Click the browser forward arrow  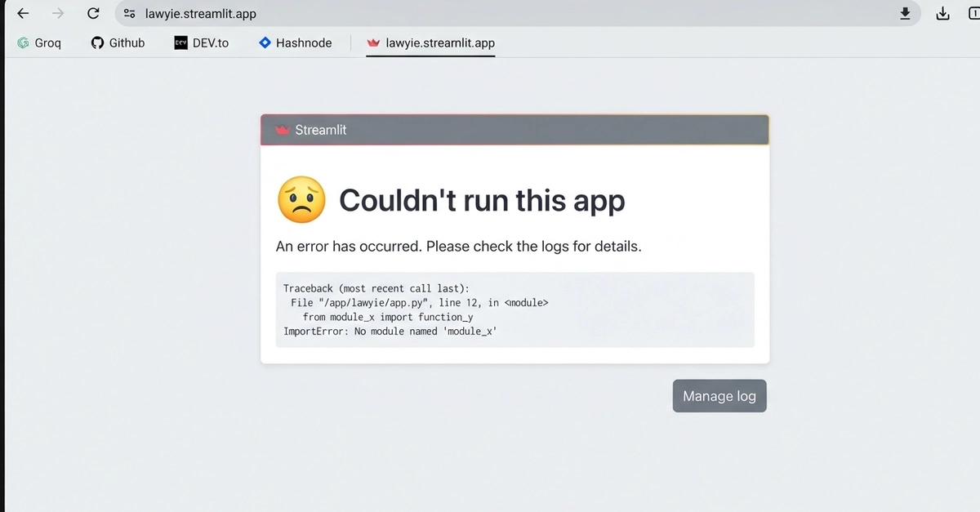click(58, 13)
